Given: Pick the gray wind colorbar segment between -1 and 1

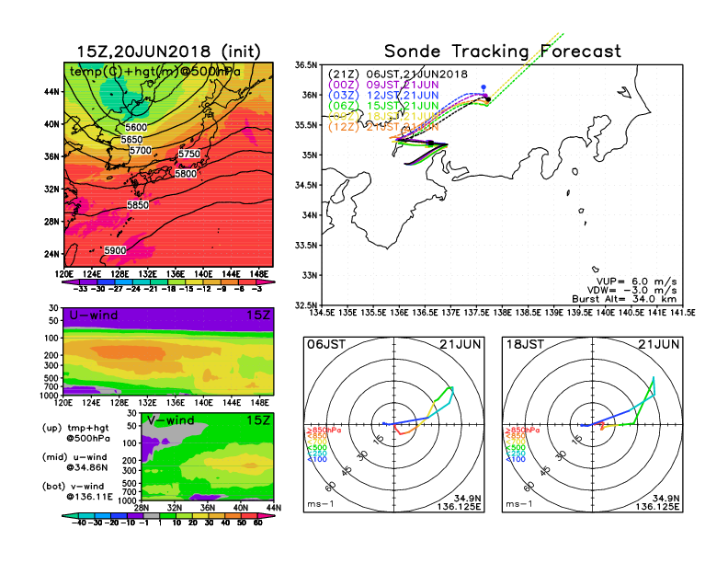Looking at the screenshot, I should point(151,516).
